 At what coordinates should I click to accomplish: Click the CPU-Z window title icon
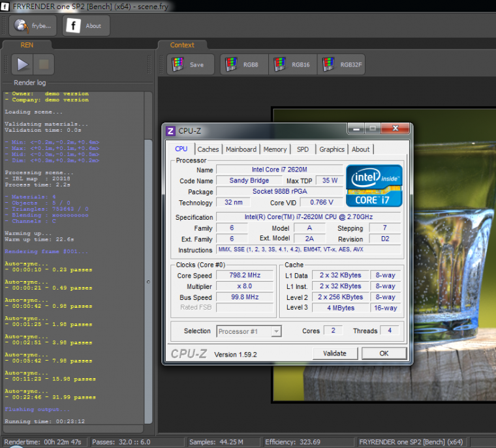[x=170, y=130]
